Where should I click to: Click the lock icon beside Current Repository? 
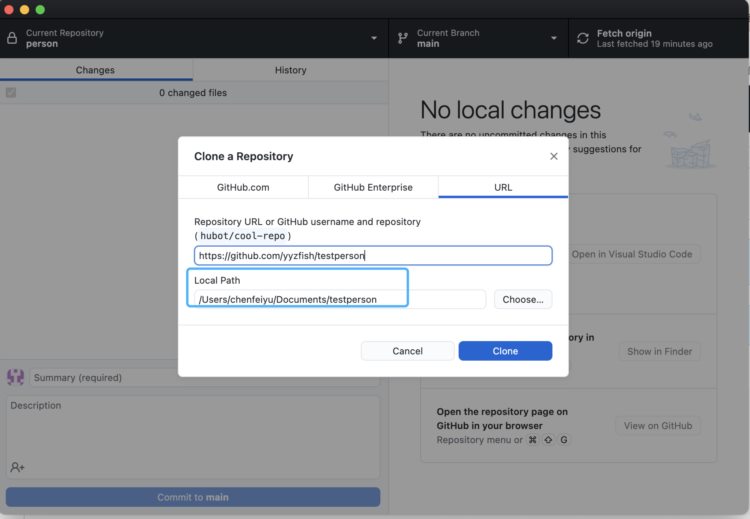tap(12, 39)
